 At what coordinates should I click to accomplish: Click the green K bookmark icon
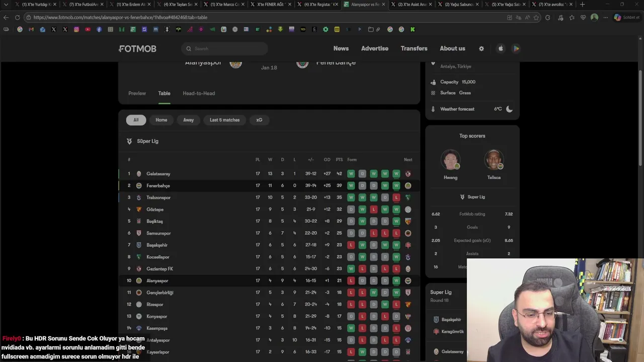tap(413, 30)
